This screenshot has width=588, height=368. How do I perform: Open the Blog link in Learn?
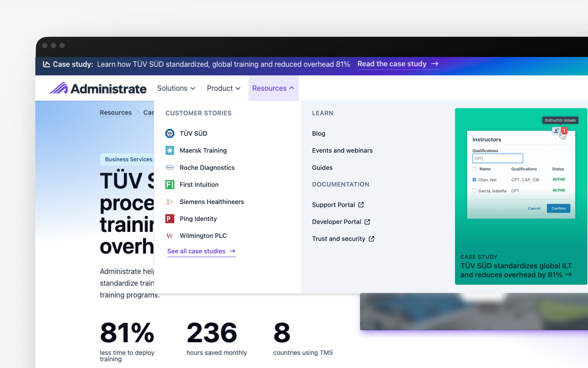click(318, 133)
